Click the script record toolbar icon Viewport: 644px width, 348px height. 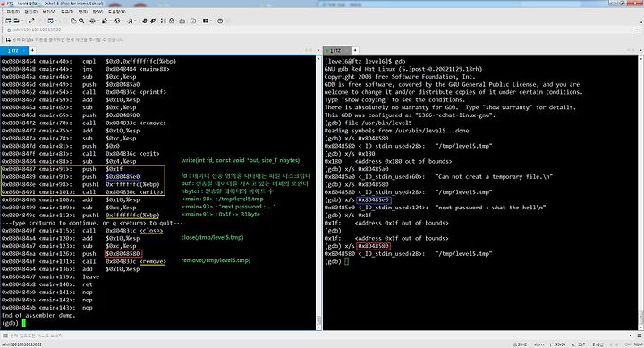193,21
